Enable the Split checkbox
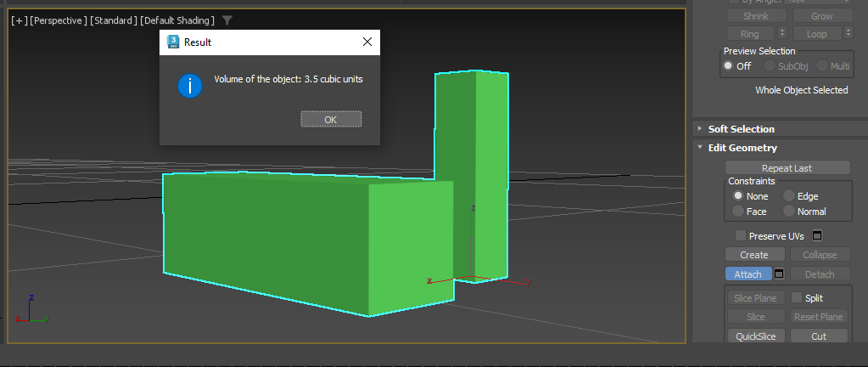This screenshot has height=367, width=868. pyautogui.click(x=796, y=297)
